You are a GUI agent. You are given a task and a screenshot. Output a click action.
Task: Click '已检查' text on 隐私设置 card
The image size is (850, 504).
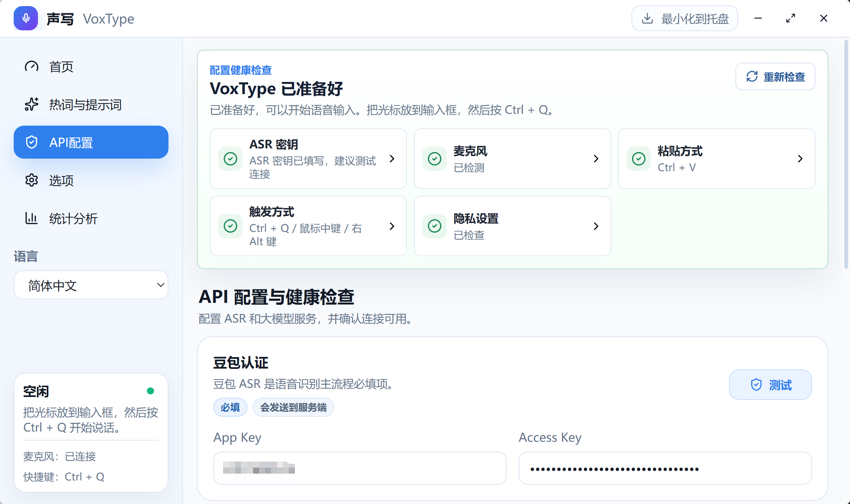(x=469, y=235)
